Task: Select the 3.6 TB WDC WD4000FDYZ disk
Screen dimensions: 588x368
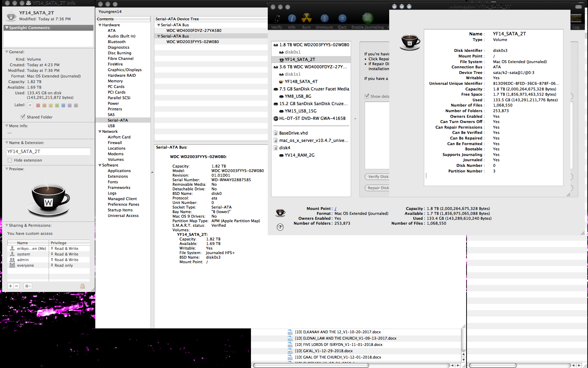Action: (x=311, y=67)
